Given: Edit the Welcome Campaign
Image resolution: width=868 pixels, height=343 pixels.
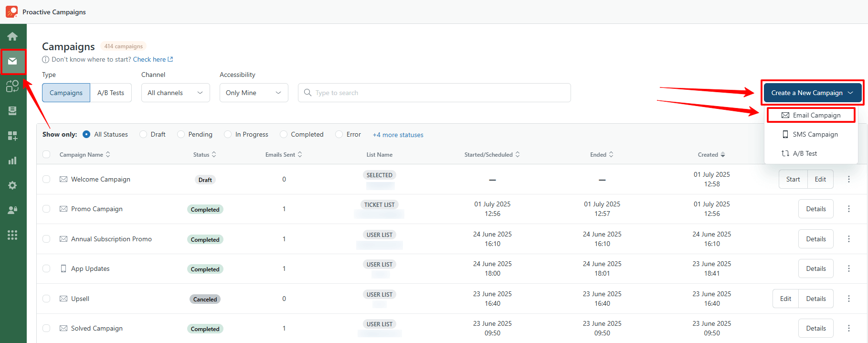Looking at the screenshot, I should (820, 179).
